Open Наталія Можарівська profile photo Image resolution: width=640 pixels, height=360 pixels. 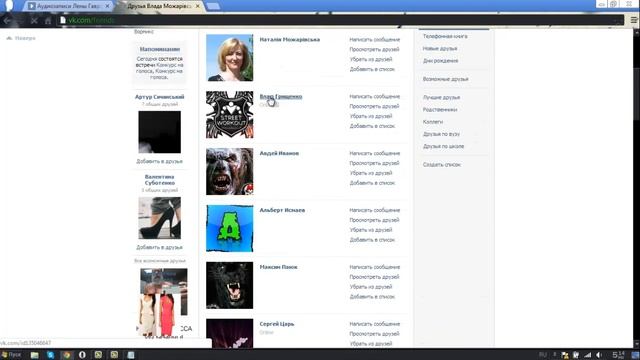[x=229, y=58]
